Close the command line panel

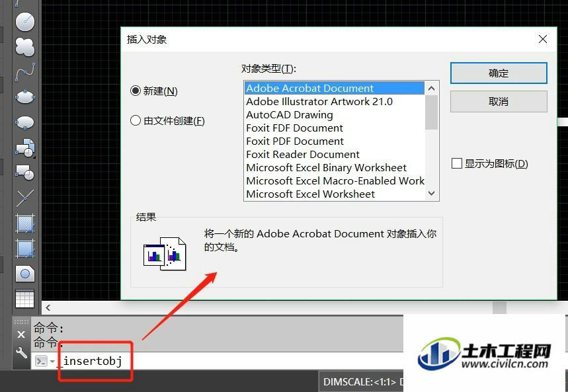(21, 334)
